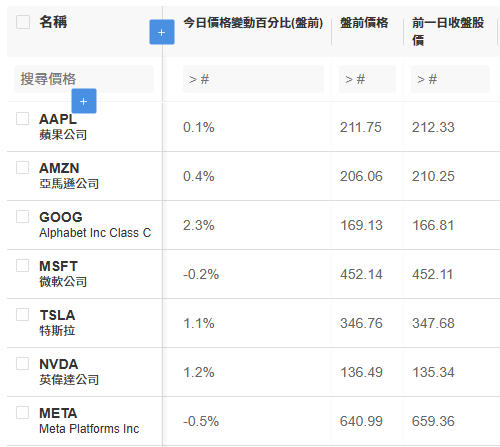500x447 pixels.
Task: Mark the NVDA row checkbox
Action: pos(23,363)
